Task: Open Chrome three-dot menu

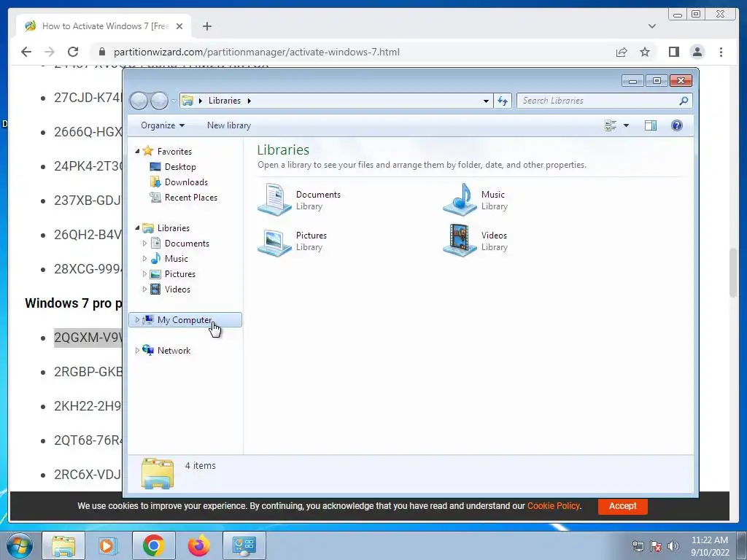Action: click(721, 52)
